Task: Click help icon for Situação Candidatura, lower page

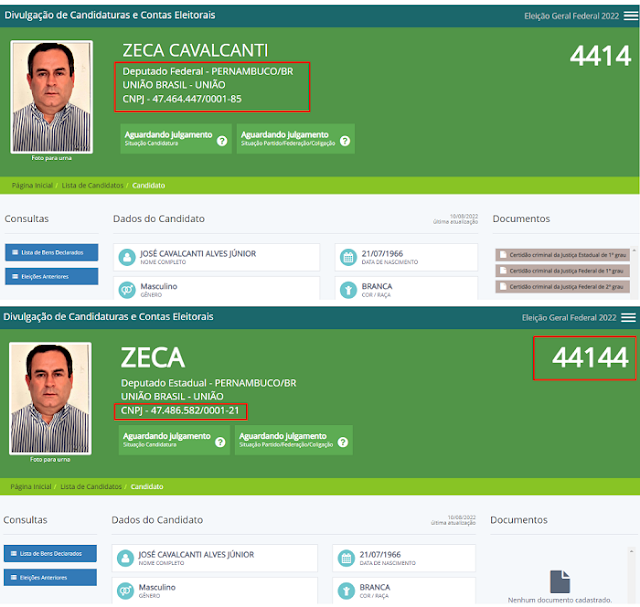Action: 220,442
